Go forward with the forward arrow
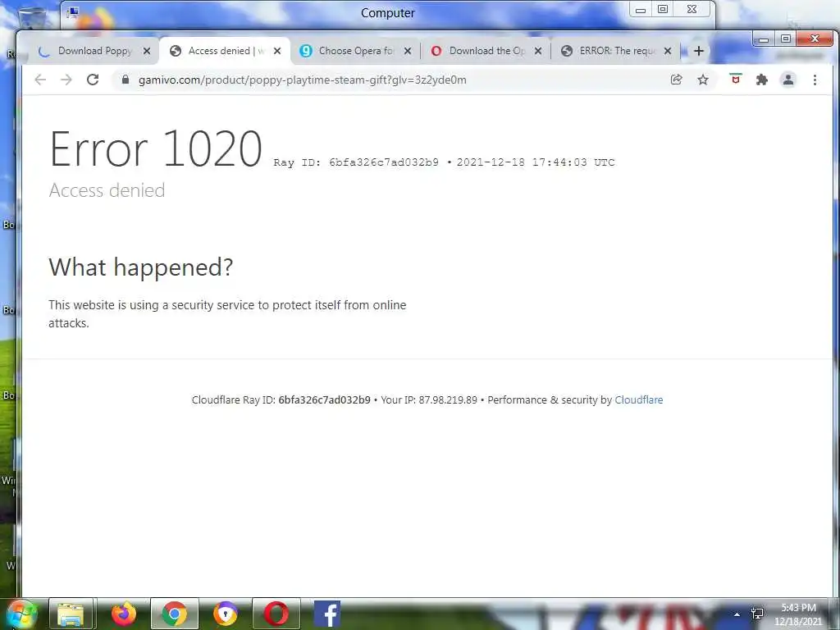Image resolution: width=840 pixels, height=630 pixels. pyautogui.click(x=66, y=80)
